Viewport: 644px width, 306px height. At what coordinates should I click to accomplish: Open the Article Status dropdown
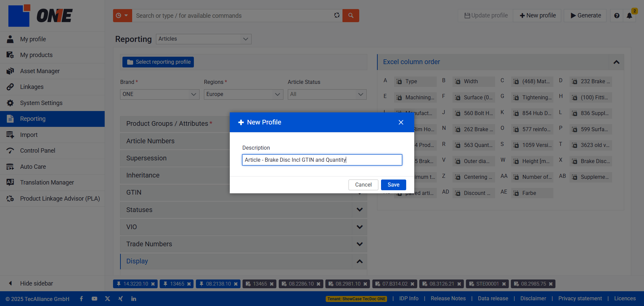(x=327, y=94)
